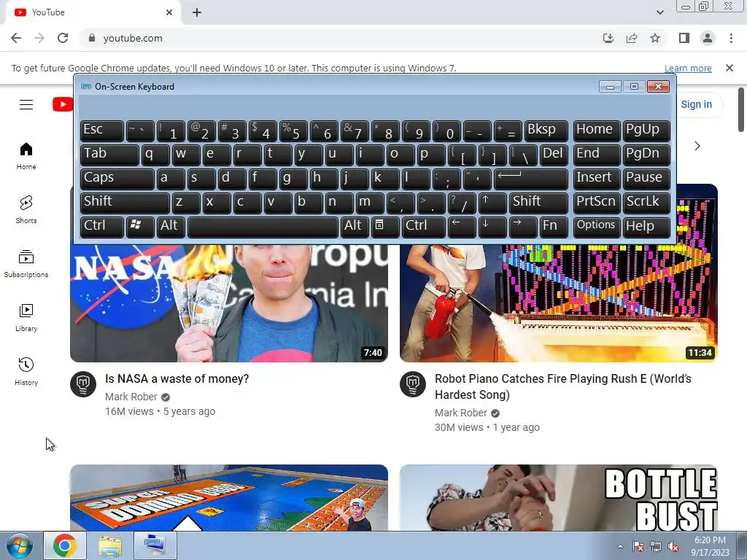Click the muted volume tray icon
Image resolution: width=747 pixels, height=560 pixels.
pos(673,547)
